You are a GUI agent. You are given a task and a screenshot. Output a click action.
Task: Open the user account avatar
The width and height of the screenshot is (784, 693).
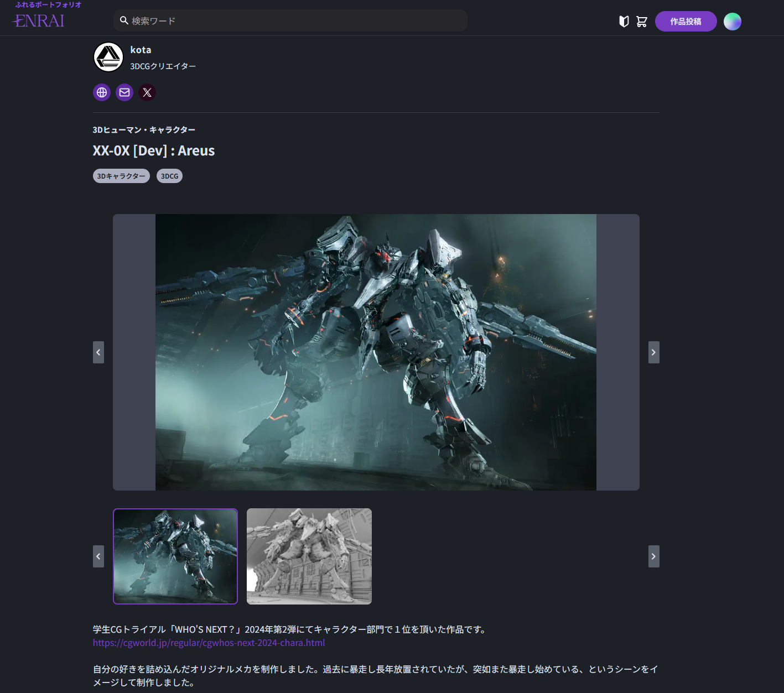point(733,22)
